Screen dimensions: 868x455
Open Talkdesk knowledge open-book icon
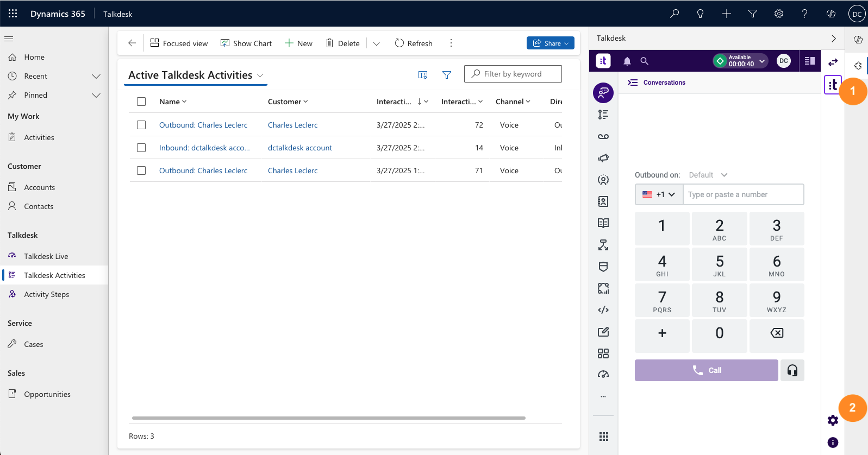click(x=603, y=223)
